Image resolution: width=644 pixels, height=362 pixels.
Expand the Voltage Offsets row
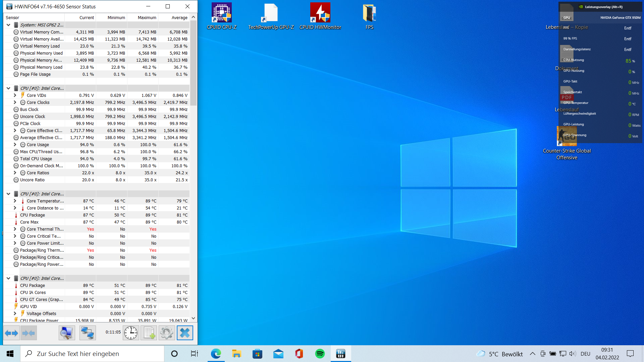pos(15,314)
